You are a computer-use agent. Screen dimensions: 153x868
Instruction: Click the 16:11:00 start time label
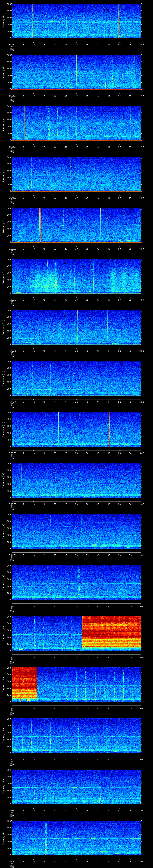pos(12,555)
